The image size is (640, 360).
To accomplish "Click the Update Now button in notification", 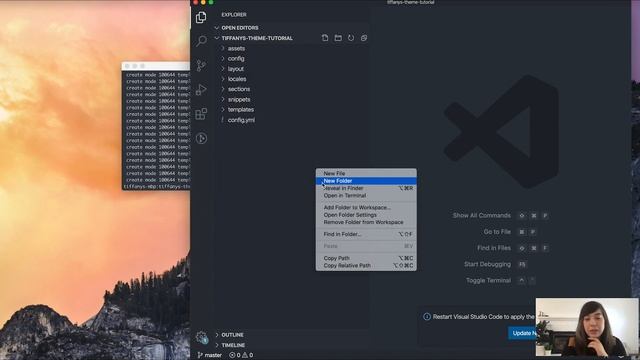I will (522, 333).
